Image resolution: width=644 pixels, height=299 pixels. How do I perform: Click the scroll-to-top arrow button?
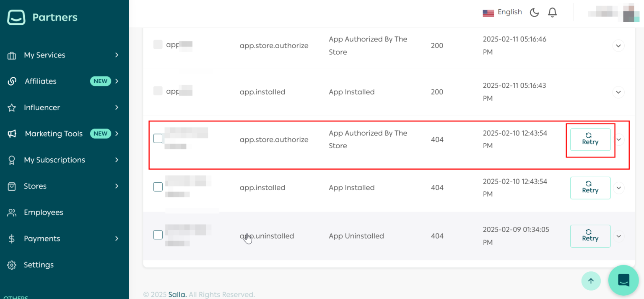click(x=591, y=281)
